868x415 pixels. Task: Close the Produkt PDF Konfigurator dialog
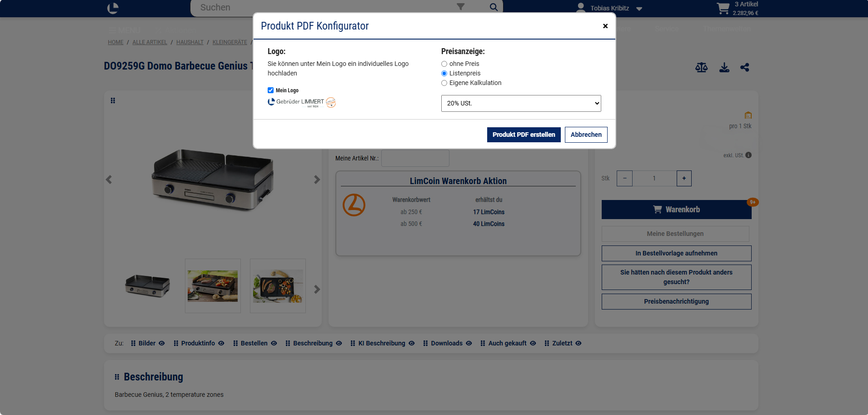click(605, 26)
